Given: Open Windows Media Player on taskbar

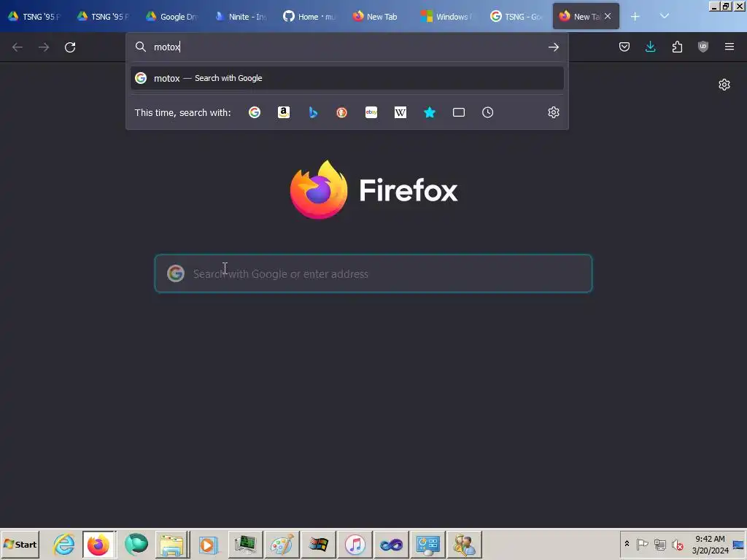Looking at the screenshot, I should [208, 544].
